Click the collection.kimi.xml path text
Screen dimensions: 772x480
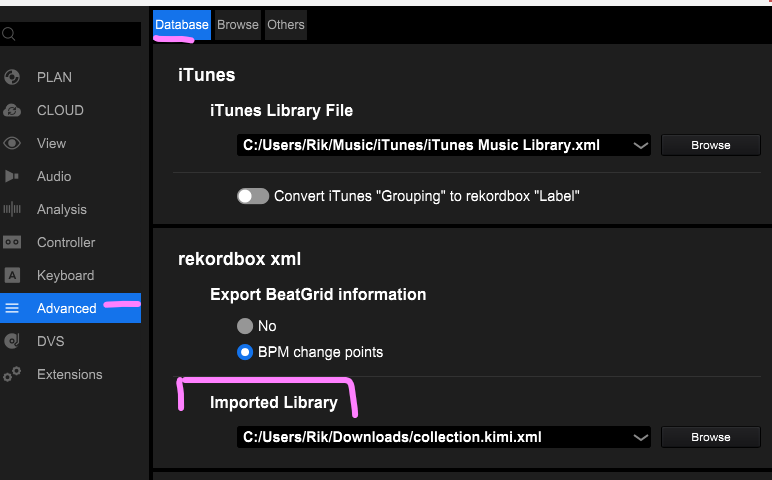[392, 437]
